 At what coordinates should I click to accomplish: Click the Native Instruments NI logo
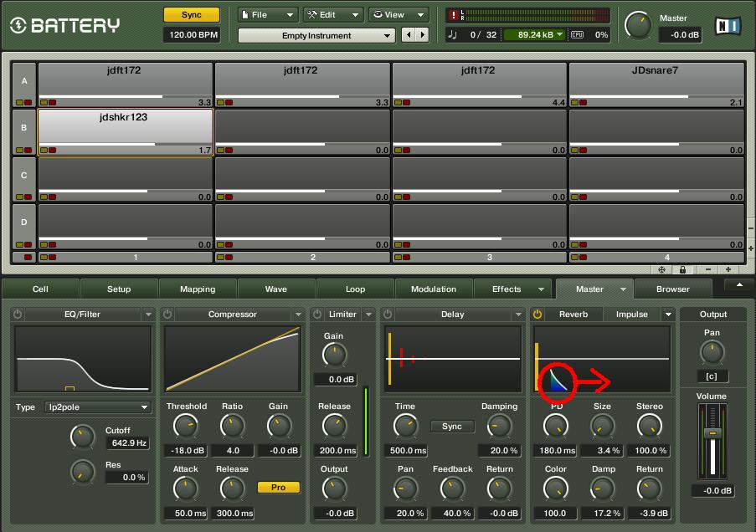coord(728,26)
